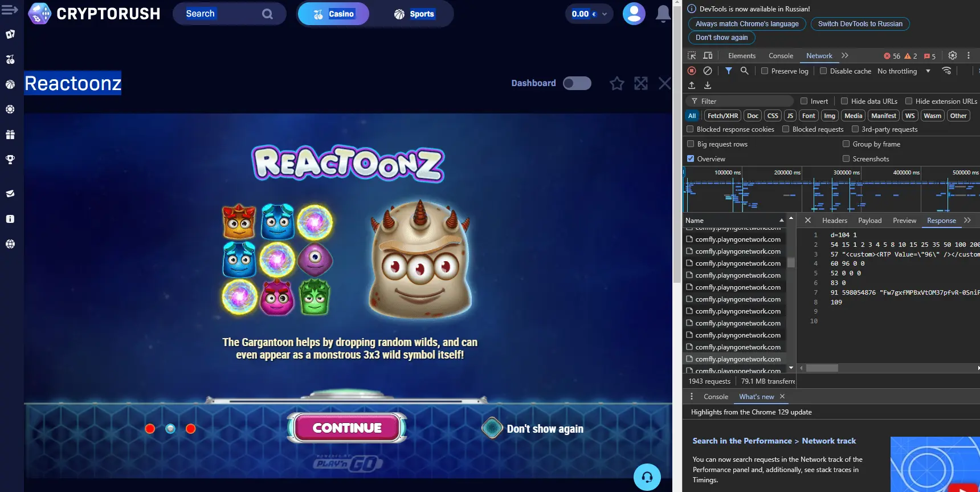Toggle the Dashboard switch

tap(577, 83)
